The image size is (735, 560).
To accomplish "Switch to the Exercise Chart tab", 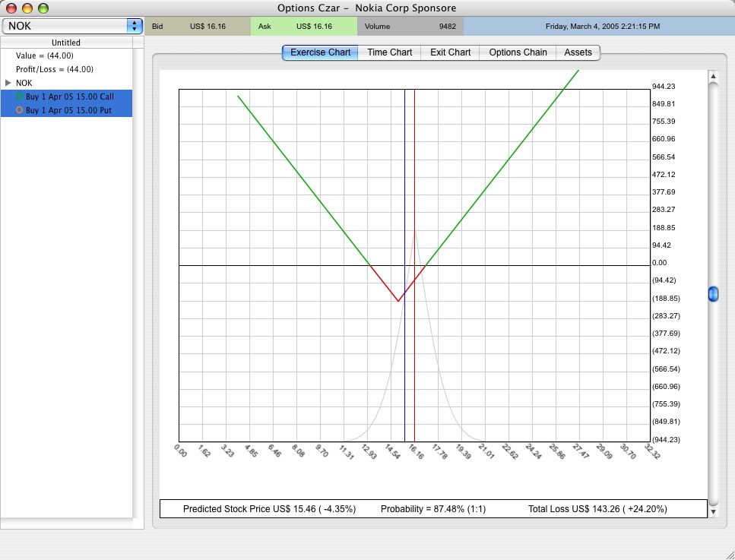I will pyautogui.click(x=320, y=52).
